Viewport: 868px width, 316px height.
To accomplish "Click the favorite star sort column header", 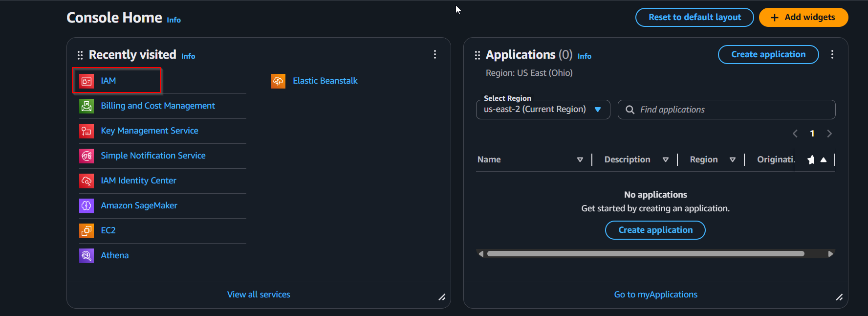I will (x=817, y=159).
